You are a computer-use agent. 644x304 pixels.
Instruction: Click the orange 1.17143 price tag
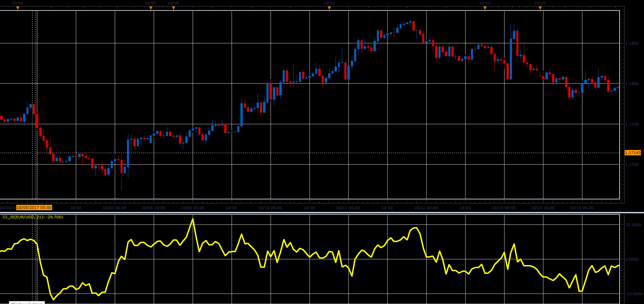[x=633, y=153]
